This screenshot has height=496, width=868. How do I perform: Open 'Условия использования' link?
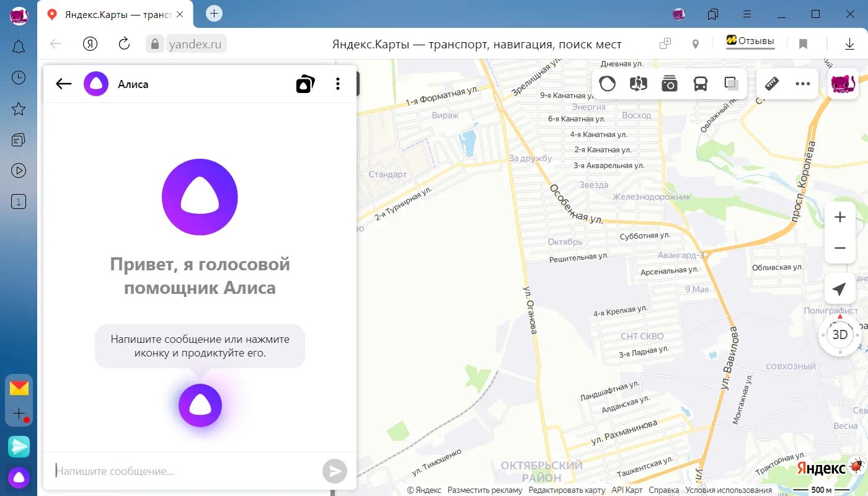click(x=728, y=490)
